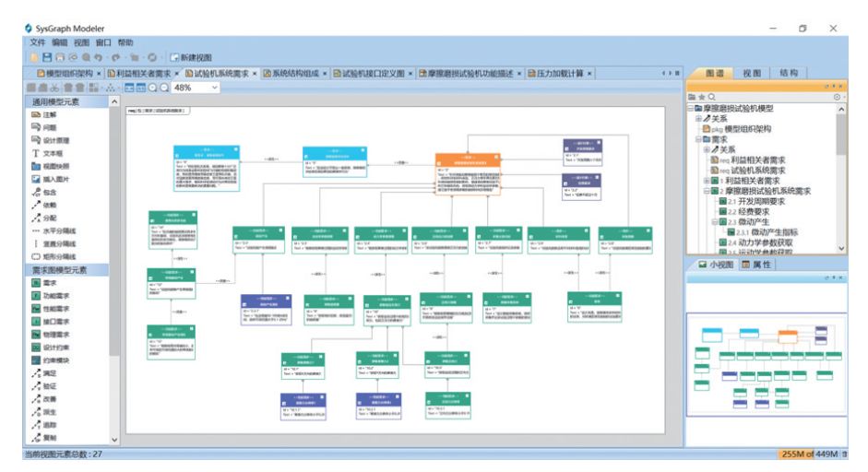Collapse the 摩擦磨损试验机模型 root node
The width and height of the screenshot is (868, 472).
[x=691, y=109]
